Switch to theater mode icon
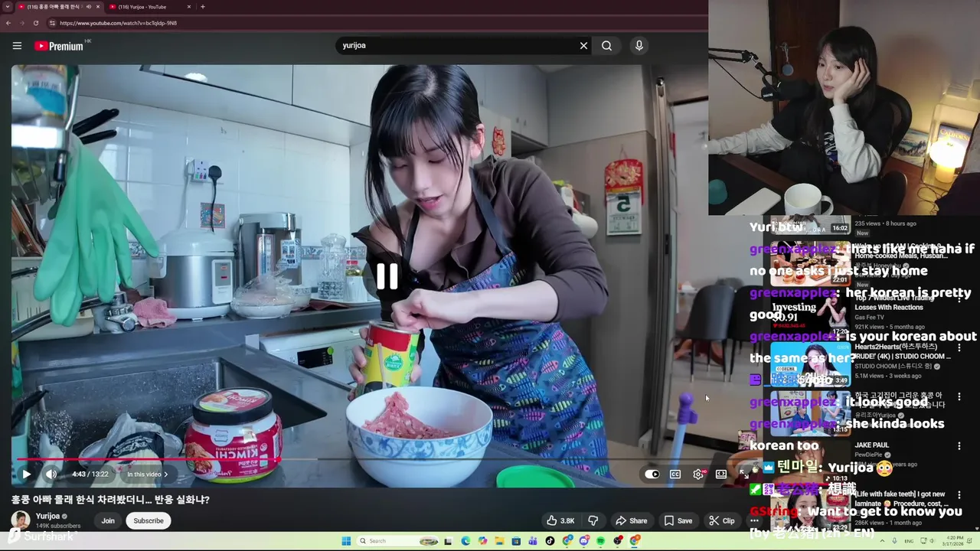Image resolution: width=980 pixels, height=551 pixels. coord(721,474)
